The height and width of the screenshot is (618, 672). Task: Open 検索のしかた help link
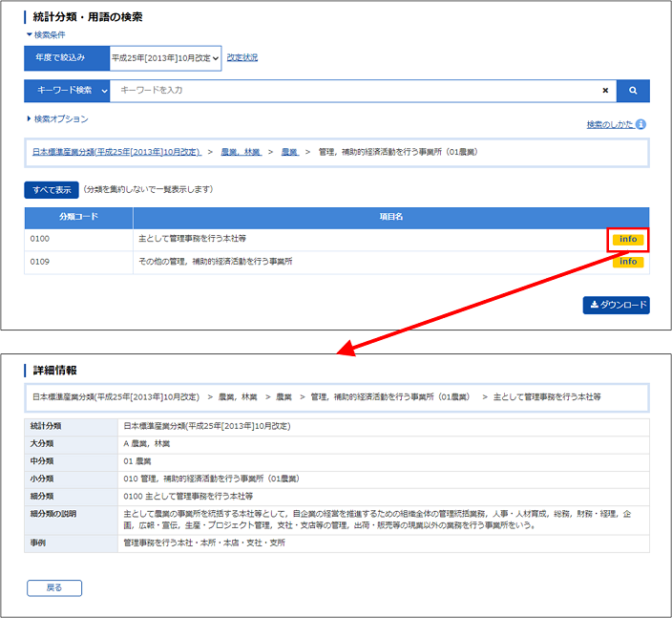(x=609, y=124)
